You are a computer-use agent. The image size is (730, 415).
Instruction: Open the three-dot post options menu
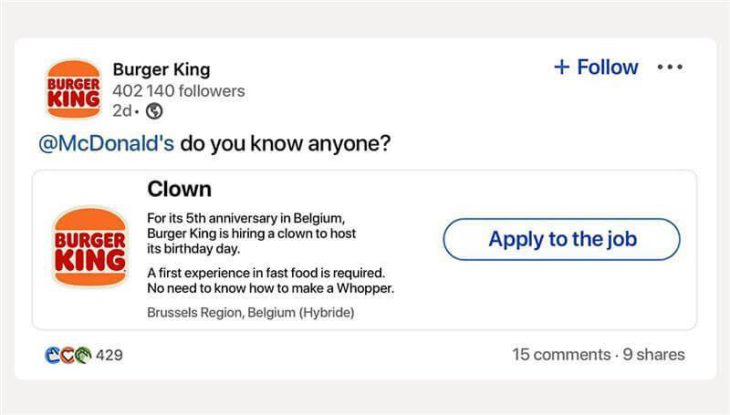[x=670, y=67]
